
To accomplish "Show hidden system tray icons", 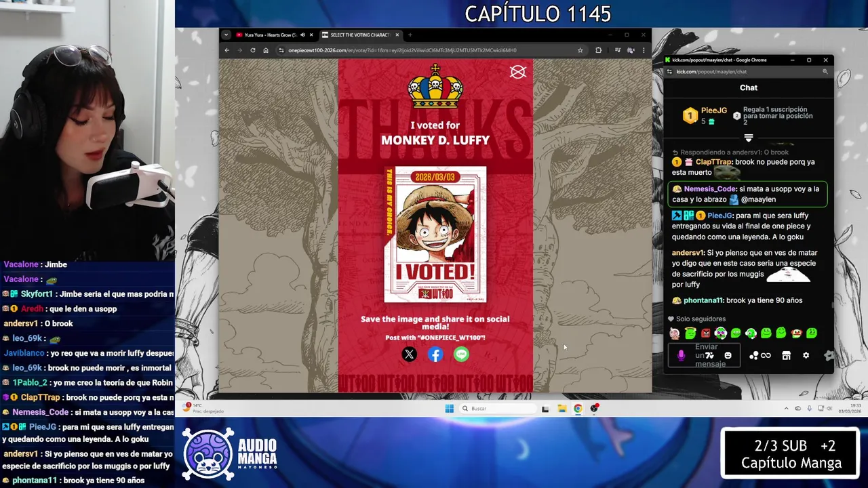I will [787, 408].
